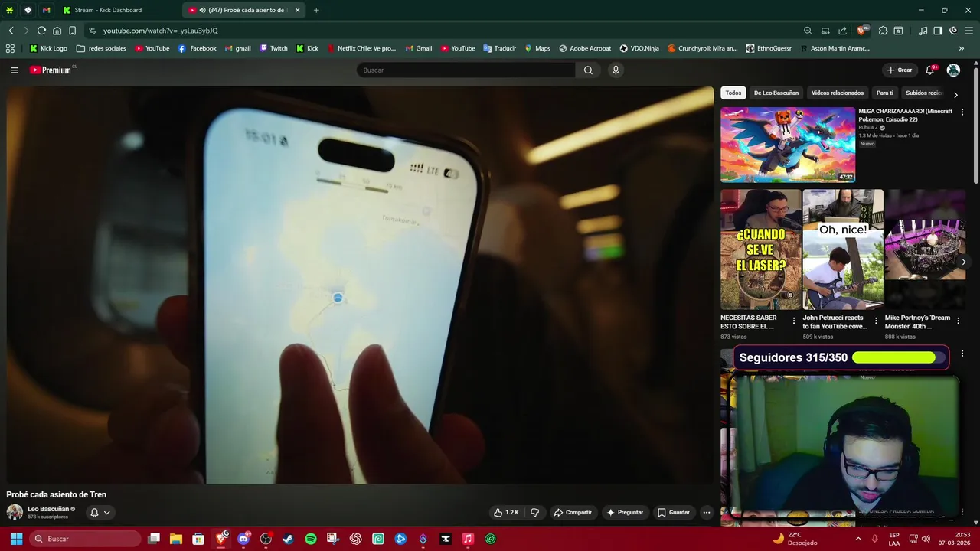Click the 'Guardar' save button
980x551 pixels.
(674, 513)
